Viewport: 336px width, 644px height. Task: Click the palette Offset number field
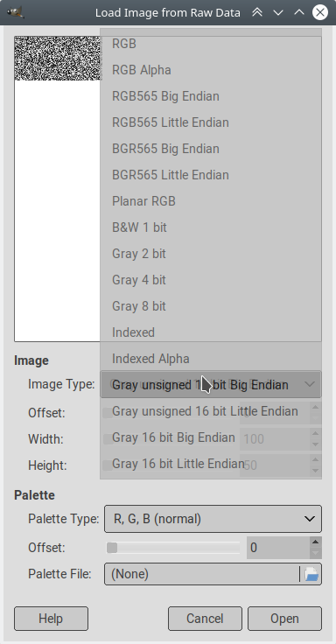[278, 548]
